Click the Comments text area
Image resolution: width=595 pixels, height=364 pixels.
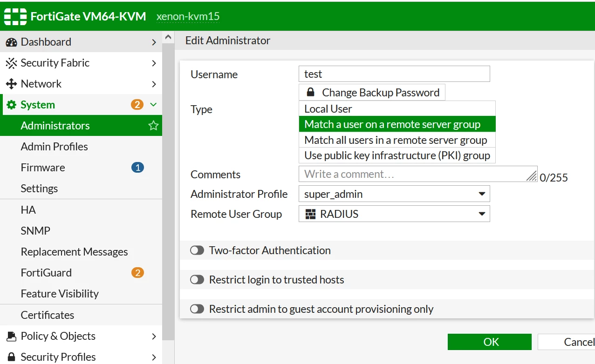point(418,174)
